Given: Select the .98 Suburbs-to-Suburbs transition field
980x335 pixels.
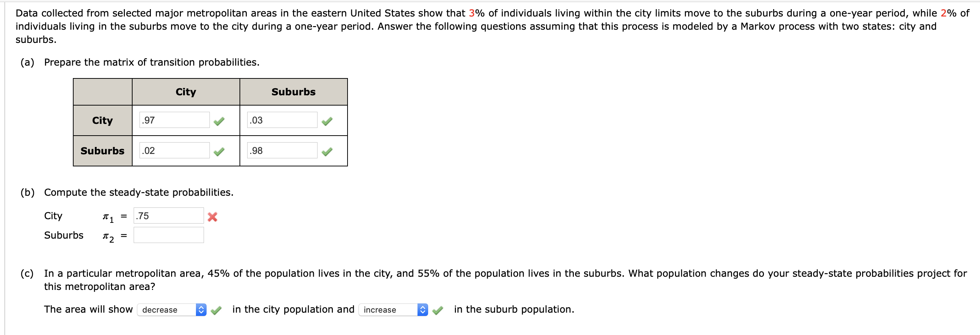Looking at the screenshot, I should pos(282,150).
